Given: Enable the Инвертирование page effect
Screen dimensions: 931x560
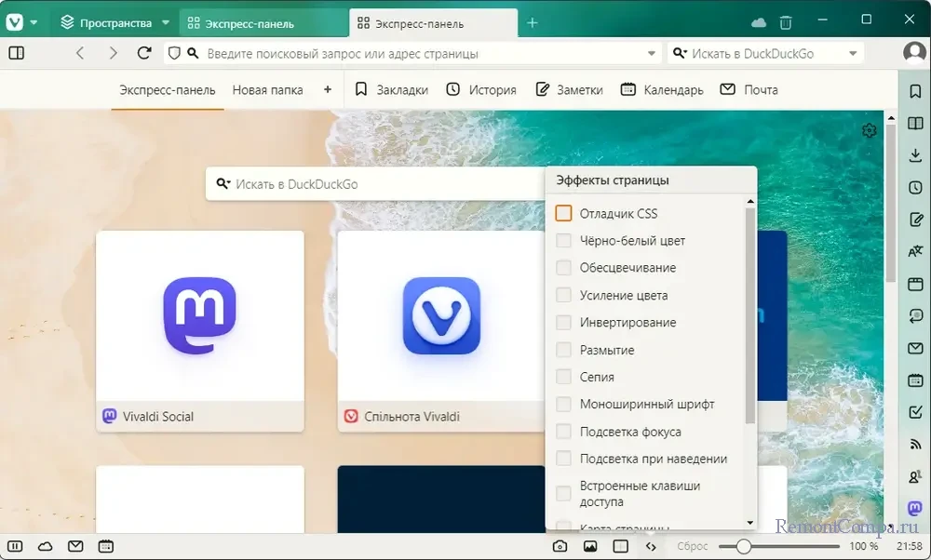Looking at the screenshot, I should [563, 323].
